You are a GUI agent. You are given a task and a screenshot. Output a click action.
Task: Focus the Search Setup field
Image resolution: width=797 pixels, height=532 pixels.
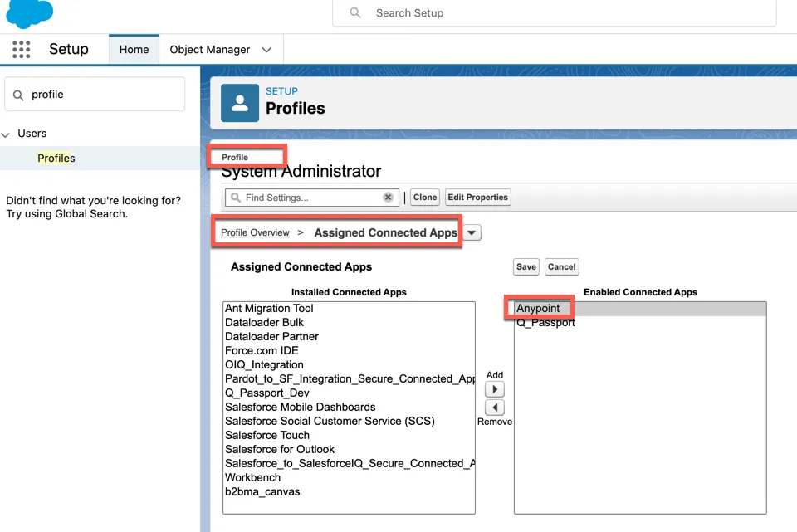[554, 12]
